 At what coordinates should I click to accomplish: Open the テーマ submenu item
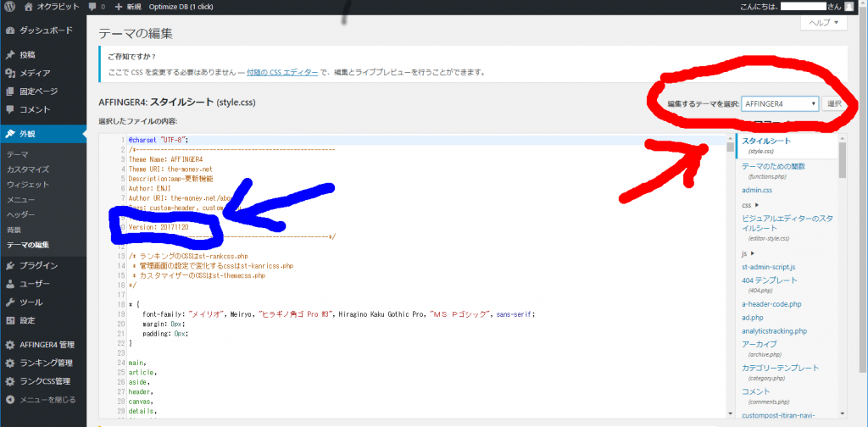[18, 154]
